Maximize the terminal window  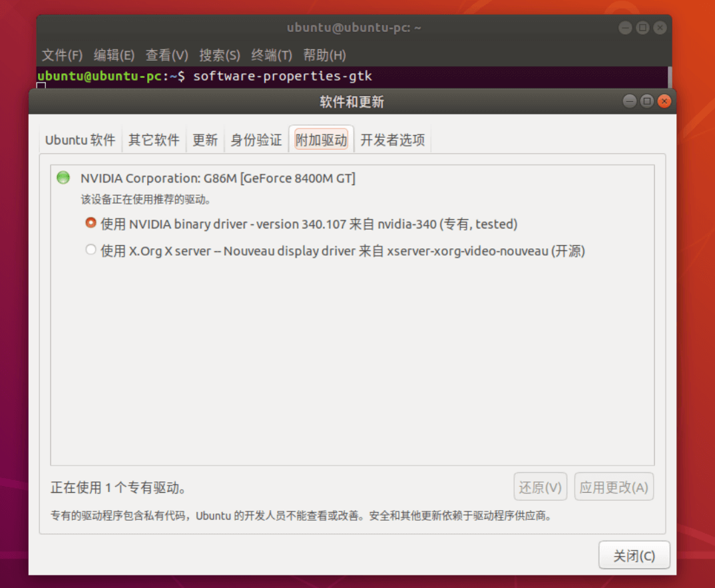tap(642, 28)
